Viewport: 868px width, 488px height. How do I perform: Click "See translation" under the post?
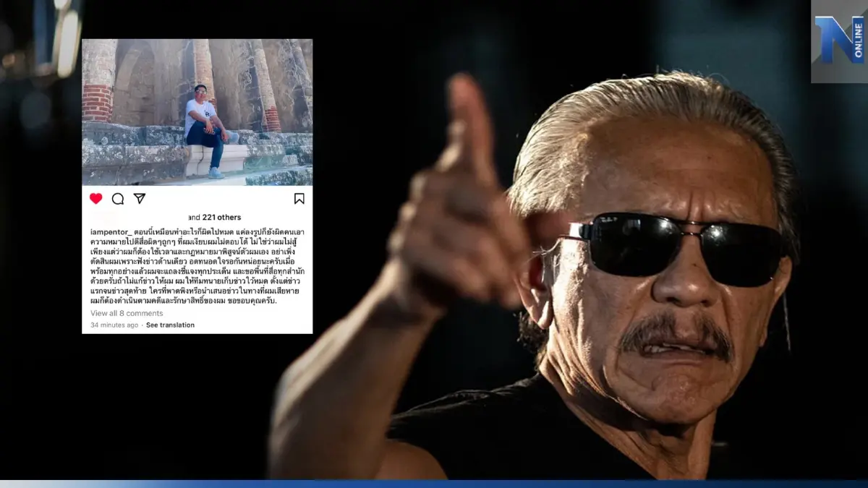[170, 325]
